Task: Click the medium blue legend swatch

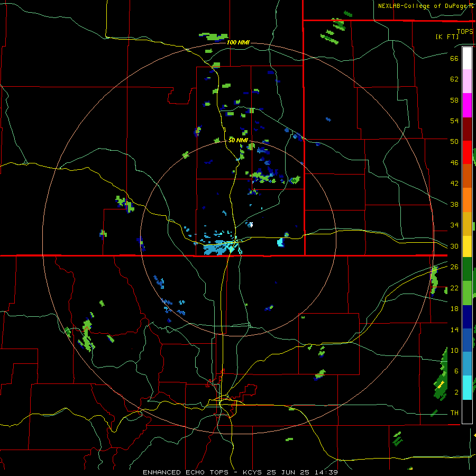Action: 467,340
